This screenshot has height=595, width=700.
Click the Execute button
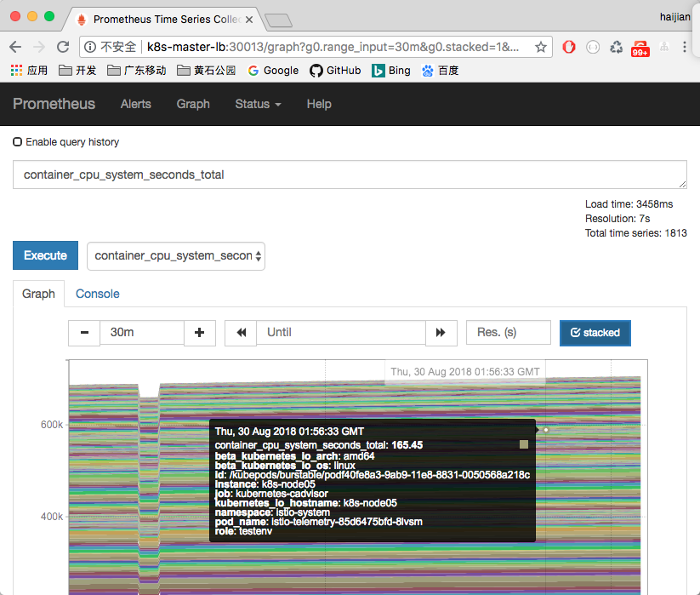(x=46, y=255)
